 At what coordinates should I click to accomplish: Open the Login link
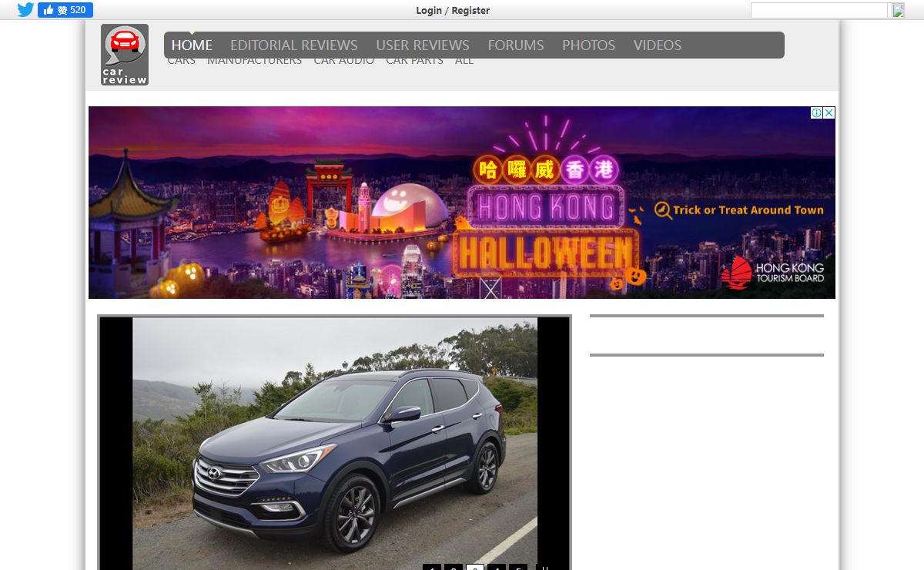click(429, 10)
